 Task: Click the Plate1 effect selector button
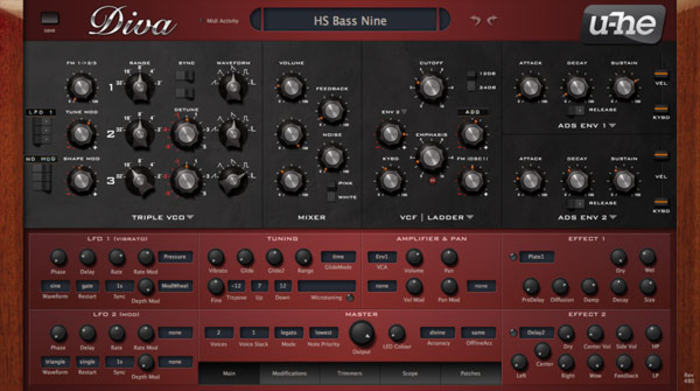click(x=537, y=257)
